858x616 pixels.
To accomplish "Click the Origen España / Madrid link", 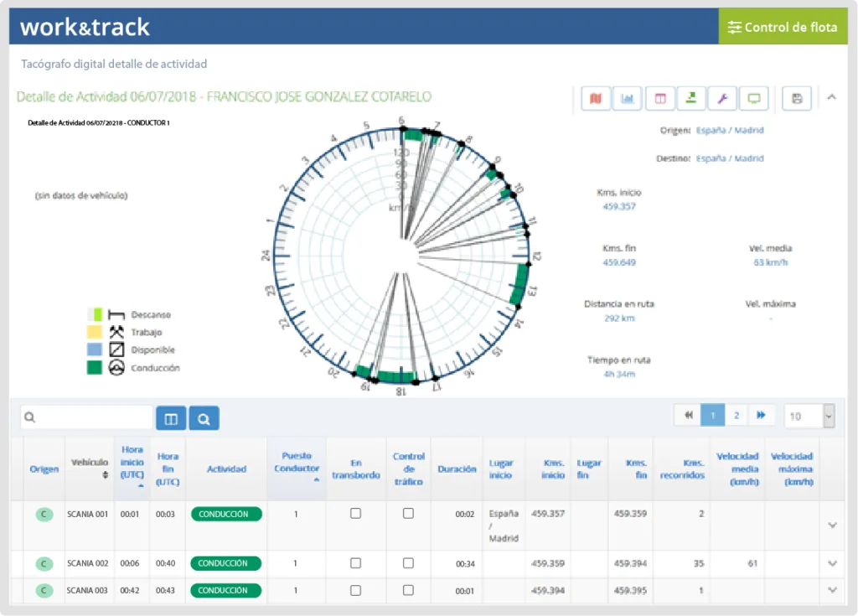I will point(729,131).
